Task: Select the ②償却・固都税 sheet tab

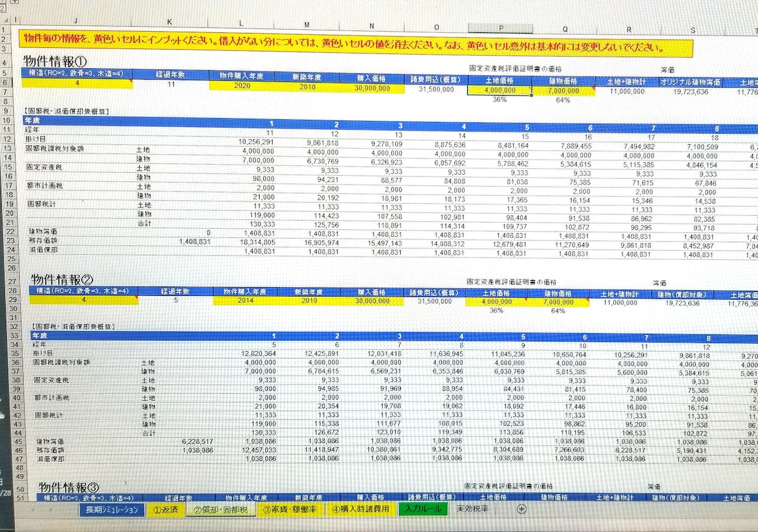Action: pos(221,510)
